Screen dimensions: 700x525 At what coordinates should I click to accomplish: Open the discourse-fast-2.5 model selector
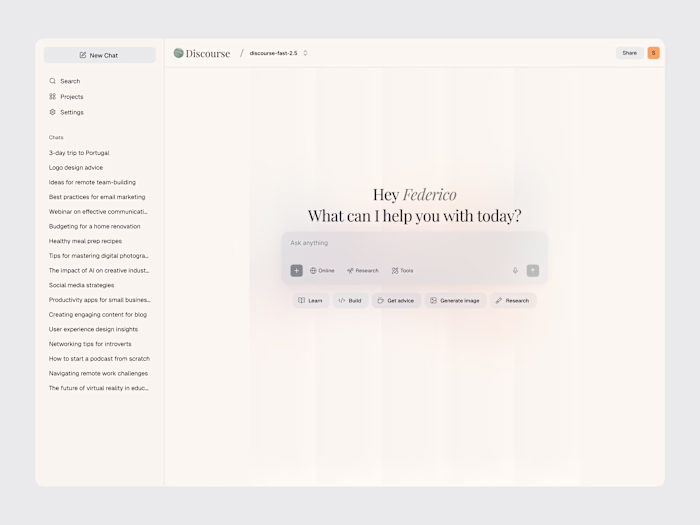(x=279, y=53)
